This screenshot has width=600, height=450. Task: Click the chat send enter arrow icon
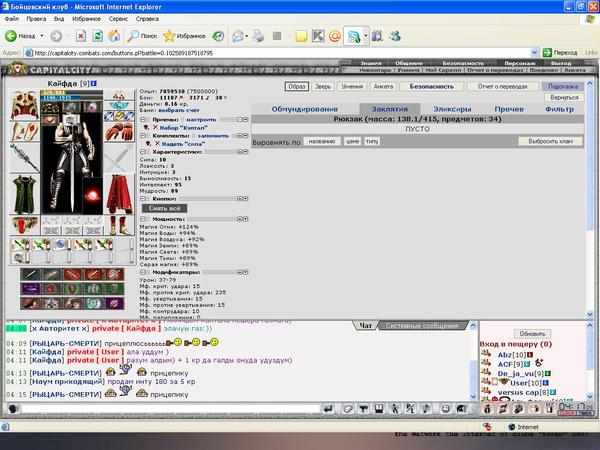click(328, 409)
